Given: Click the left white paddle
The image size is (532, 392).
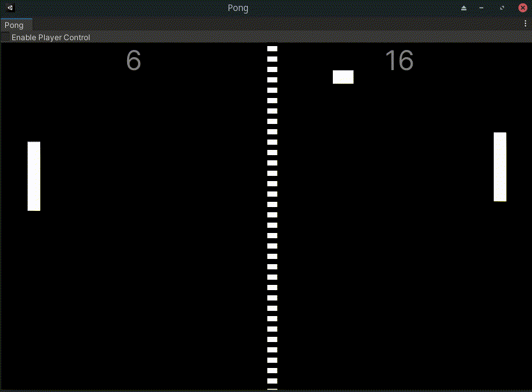Looking at the screenshot, I should coord(34,176).
